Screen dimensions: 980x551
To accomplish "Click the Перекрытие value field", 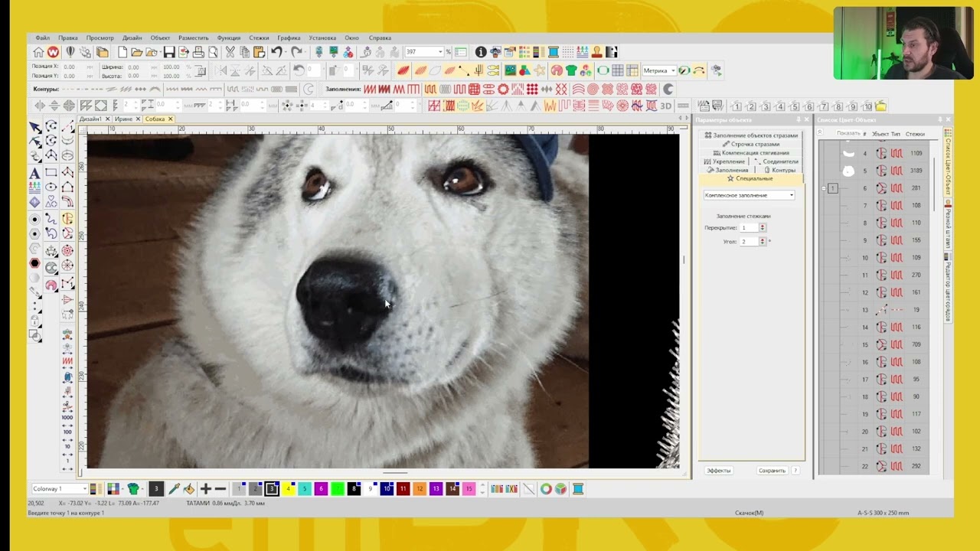I will (x=748, y=228).
